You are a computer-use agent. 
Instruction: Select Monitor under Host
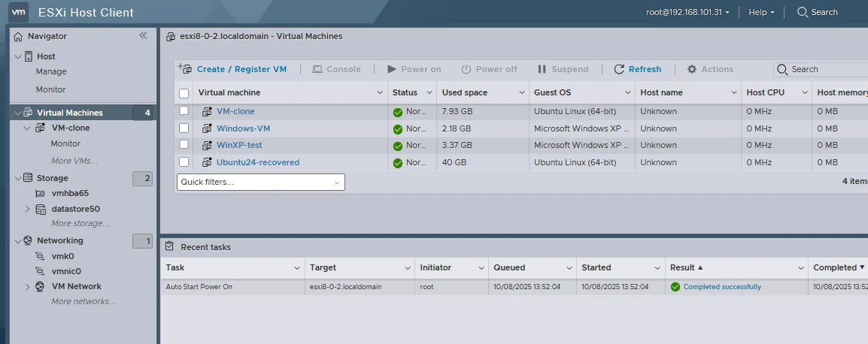tap(51, 89)
